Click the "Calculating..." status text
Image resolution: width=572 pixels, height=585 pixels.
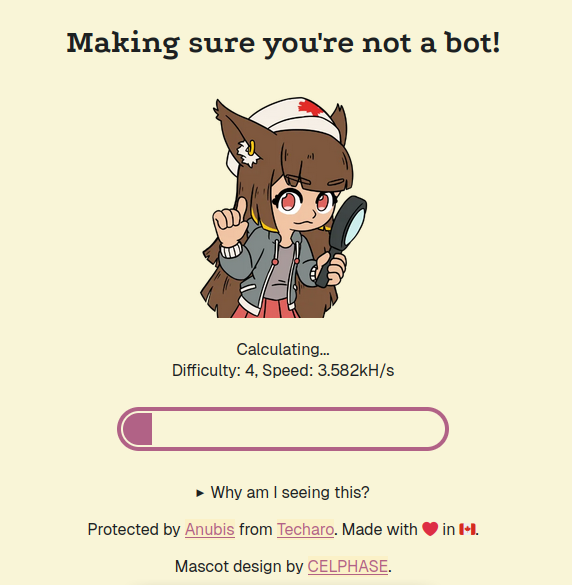point(283,350)
